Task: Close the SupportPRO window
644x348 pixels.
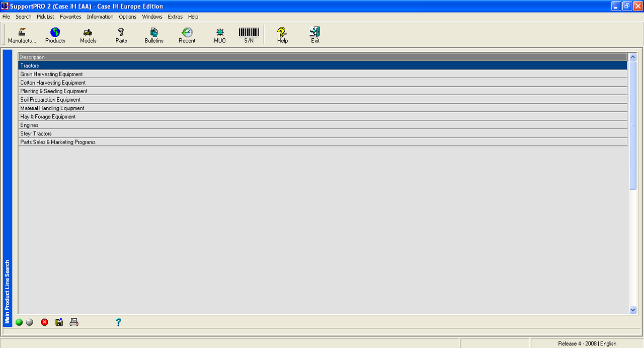Action: pos(638,6)
